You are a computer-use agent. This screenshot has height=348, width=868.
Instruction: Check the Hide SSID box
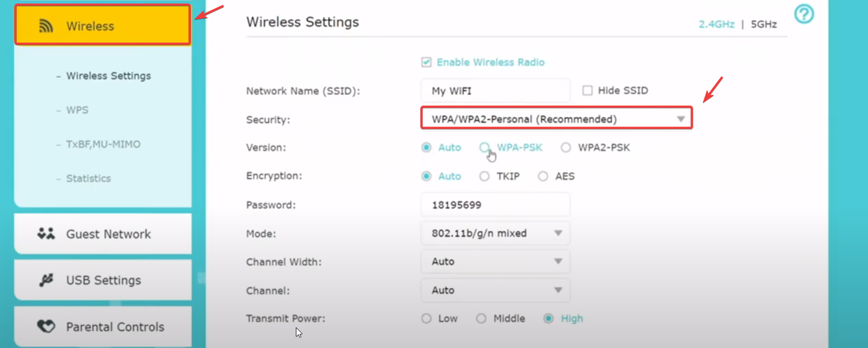pos(587,91)
